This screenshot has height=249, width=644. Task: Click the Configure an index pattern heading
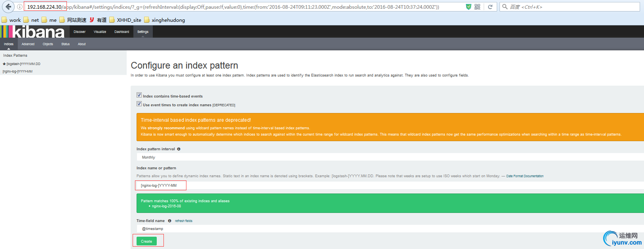[x=184, y=65]
